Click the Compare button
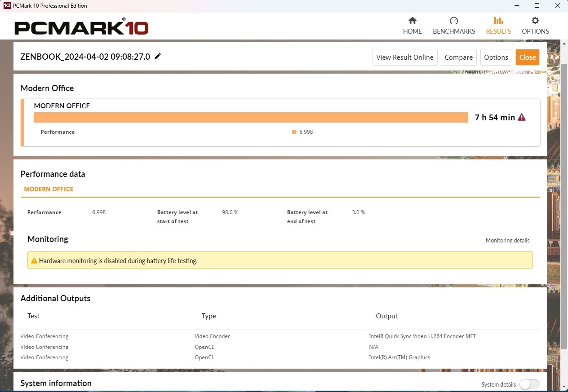Viewport: 568px width, 392px height. 459,57
